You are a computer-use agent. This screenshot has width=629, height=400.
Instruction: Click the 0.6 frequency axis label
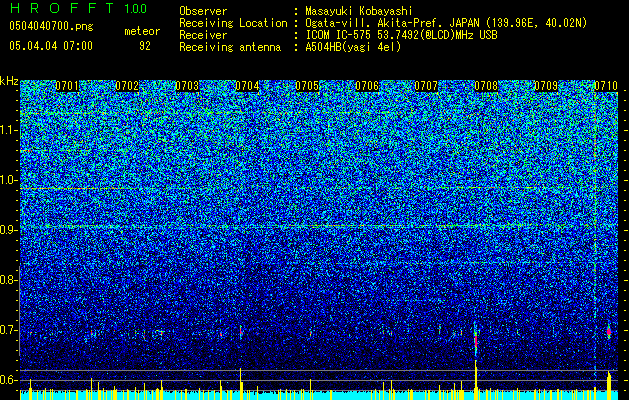tap(8, 380)
